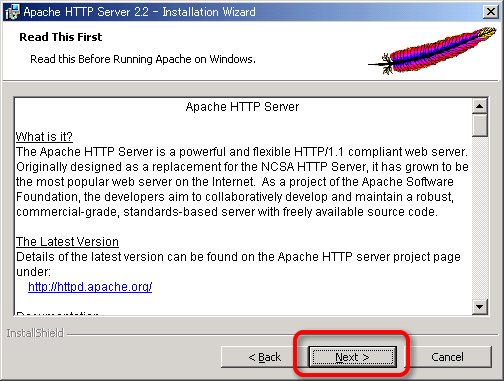Go back with the < Back button
The width and height of the screenshot is (504, 381).
pyautogui.click(x=265, y=357)
